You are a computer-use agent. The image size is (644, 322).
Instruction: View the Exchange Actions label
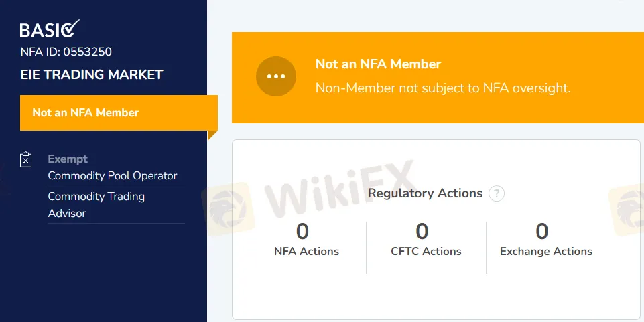[x=546, y=252]
